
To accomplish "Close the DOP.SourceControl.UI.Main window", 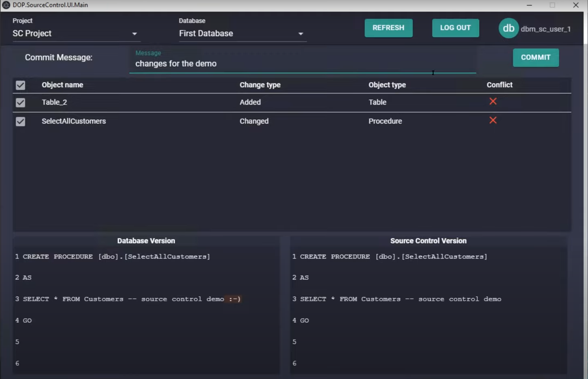I will click(576, 5).
